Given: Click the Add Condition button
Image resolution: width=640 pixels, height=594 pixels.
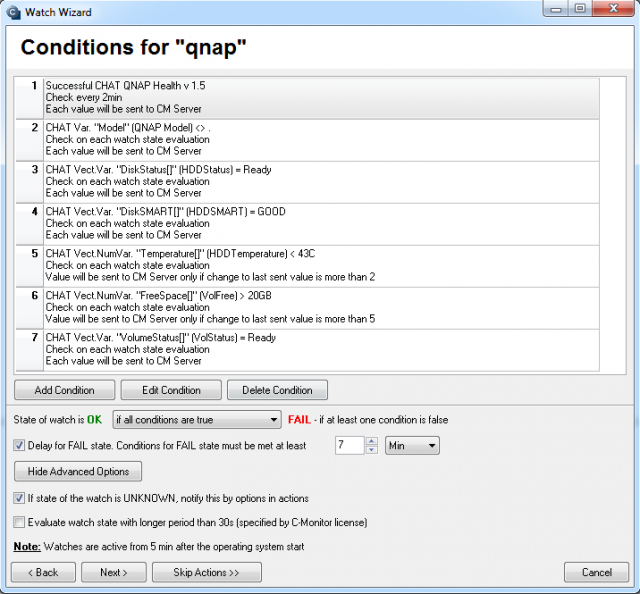Looking at the screenshot, I should pyautogui.click(x=64, y=390).
